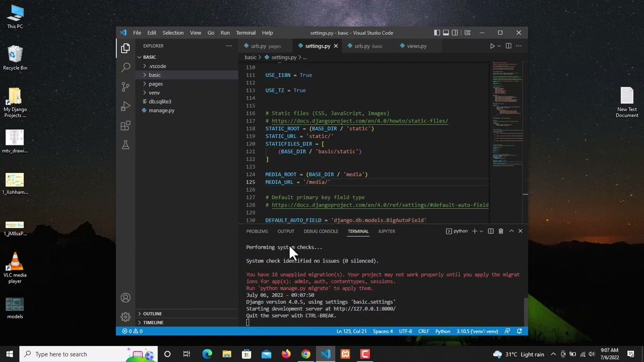Open the Help menu
The height and width of the screenshot is (362, 644).
[267, 33]
